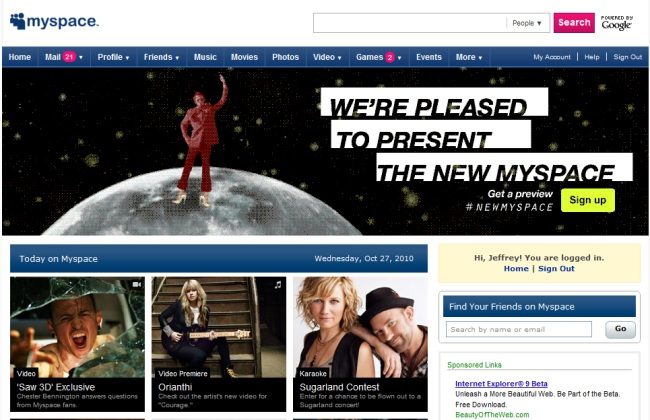Open the Sugarland Contest karaoke thumbnail
The image size is (650, 420).
(360, 327)
